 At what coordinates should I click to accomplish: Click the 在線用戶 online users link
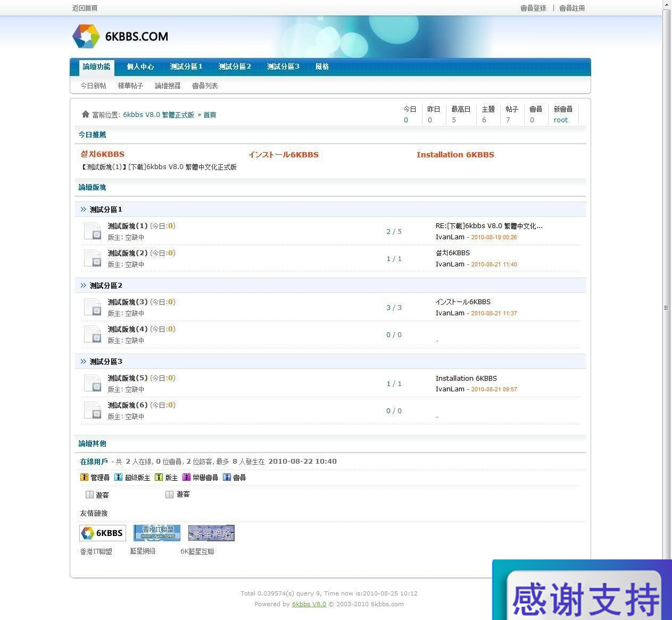tap(94, 462)
